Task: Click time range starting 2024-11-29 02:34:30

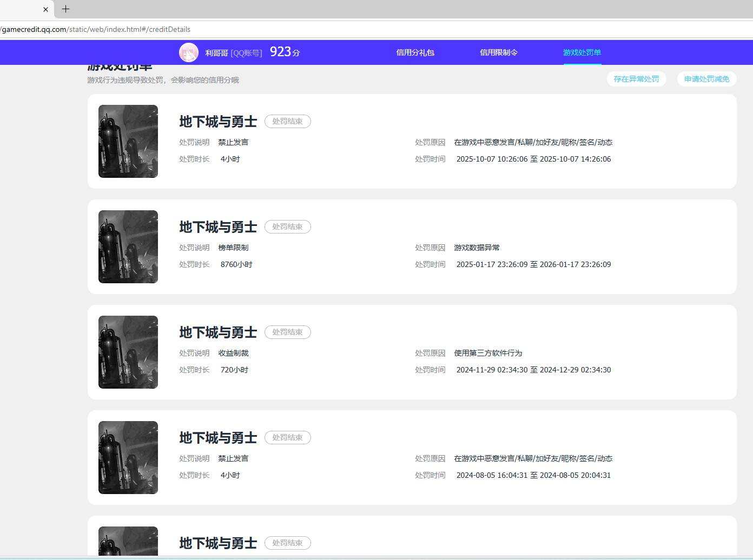Action: [533, 370]
